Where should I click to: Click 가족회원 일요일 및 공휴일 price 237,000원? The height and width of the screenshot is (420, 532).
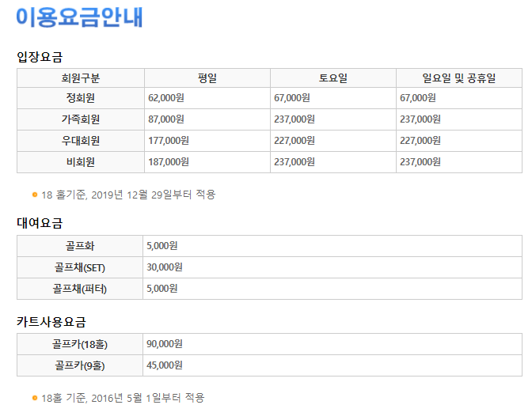pos(420,119)
